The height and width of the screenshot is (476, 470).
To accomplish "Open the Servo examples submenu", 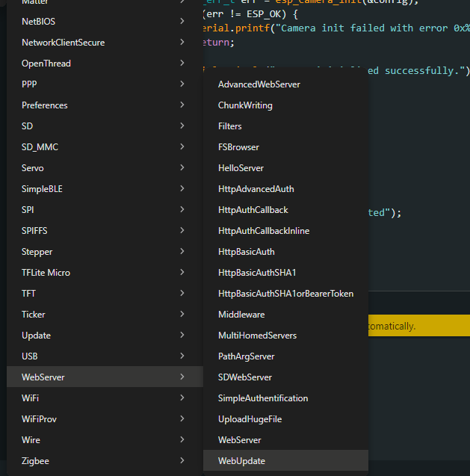I will coord(105,168).
